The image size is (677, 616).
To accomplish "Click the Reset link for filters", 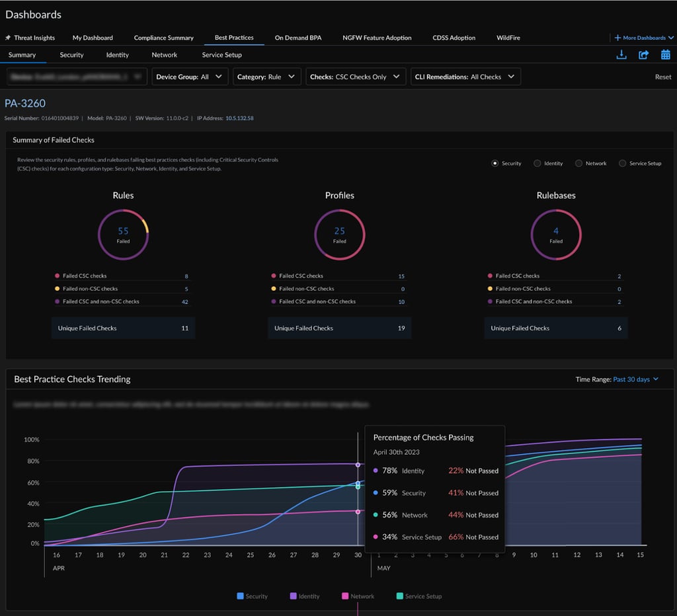I will 662,76.
